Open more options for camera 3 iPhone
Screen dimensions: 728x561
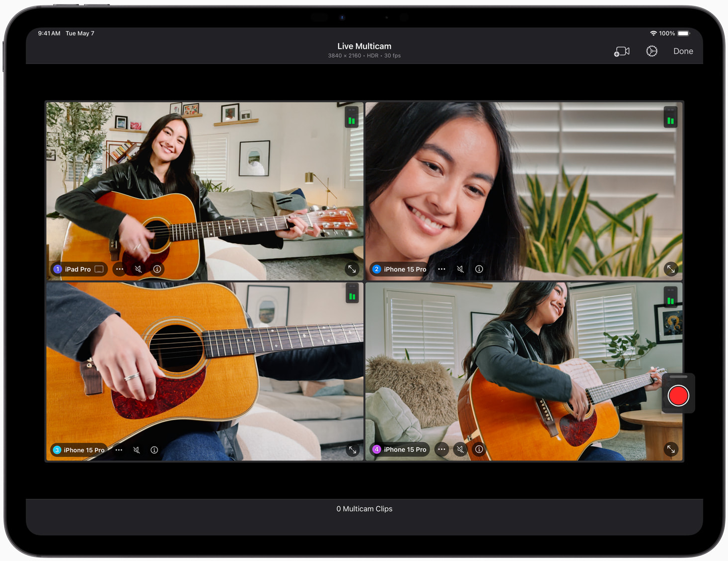119,450
